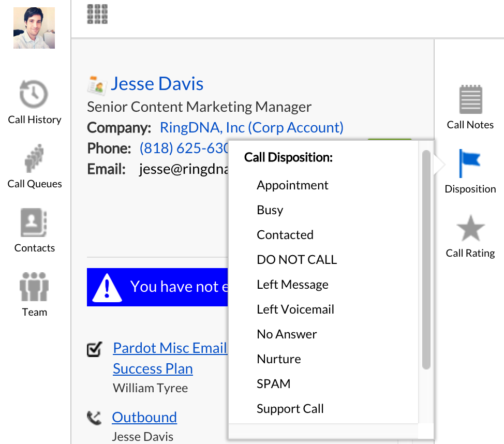Click the Team label in sidebar

[34, 312]
